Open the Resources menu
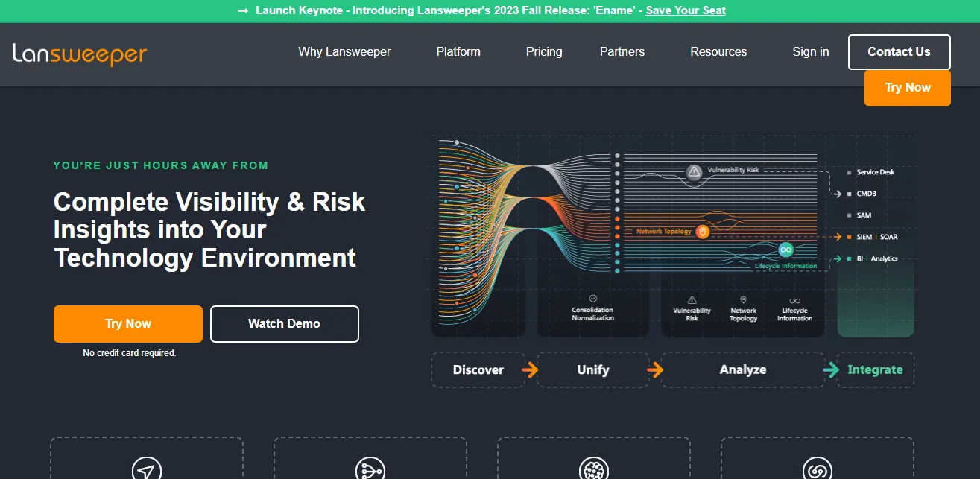Screen dimensions: 980x479 [718, 51]
